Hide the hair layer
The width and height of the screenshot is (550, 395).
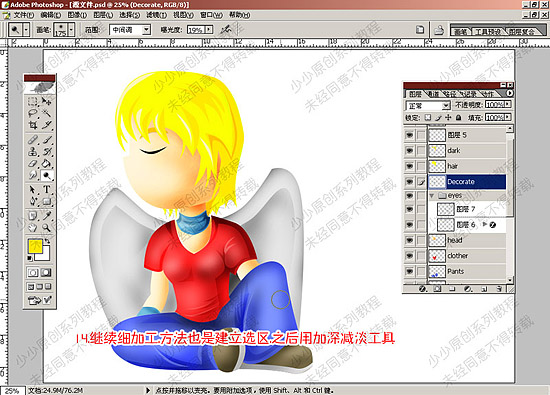pos(409,166)
